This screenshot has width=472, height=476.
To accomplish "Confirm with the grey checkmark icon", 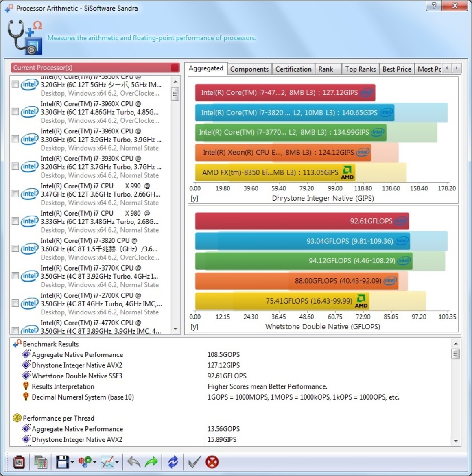I will point(194,462).
